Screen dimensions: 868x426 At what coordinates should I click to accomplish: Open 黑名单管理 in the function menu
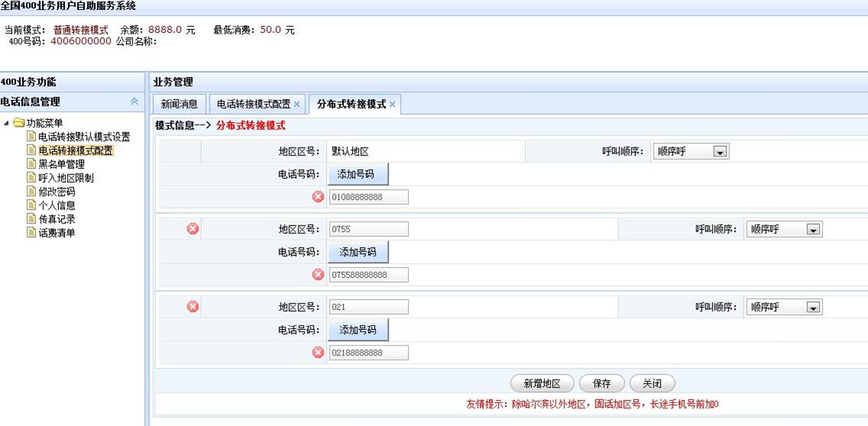61,164
